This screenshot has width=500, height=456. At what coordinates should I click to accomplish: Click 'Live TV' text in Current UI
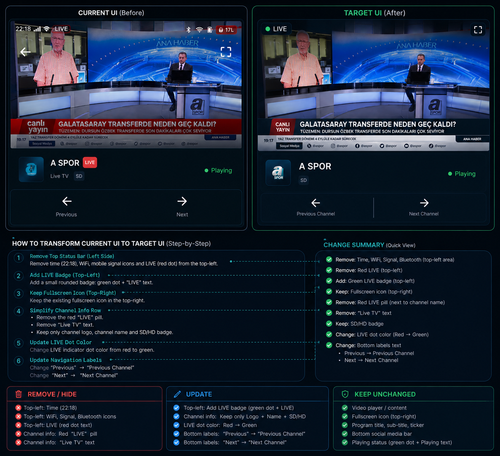59,176
